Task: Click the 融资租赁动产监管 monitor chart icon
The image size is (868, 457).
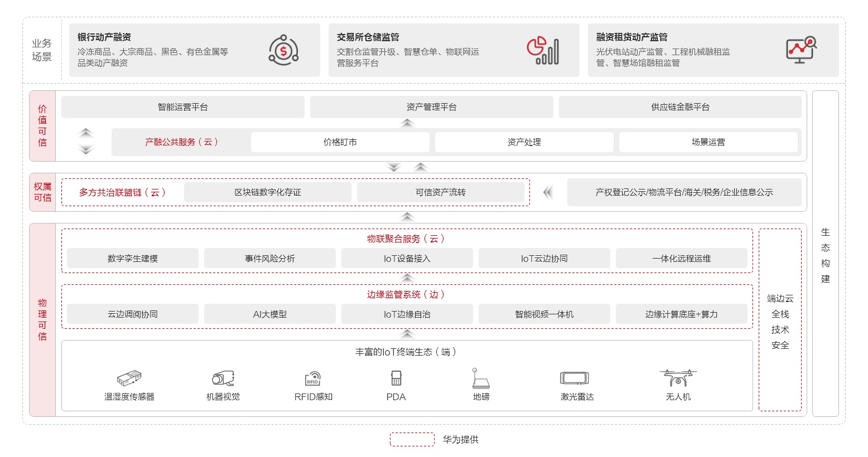Action: coord(801,50)
